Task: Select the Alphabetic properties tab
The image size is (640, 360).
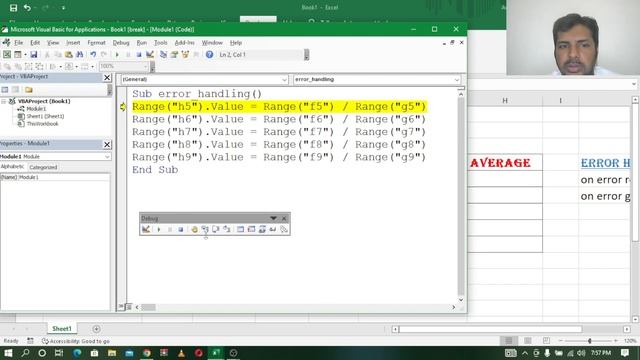Action: (x=13, y=167)
